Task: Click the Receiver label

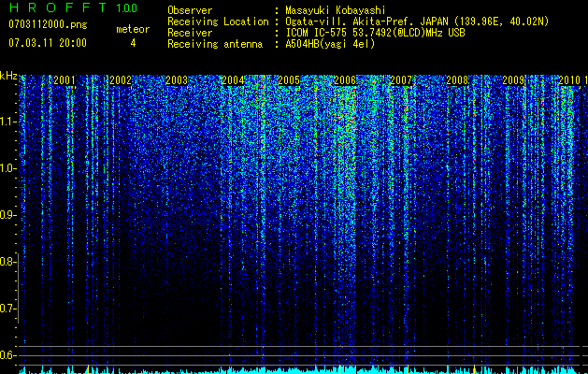Action: [x=190, y=33]
